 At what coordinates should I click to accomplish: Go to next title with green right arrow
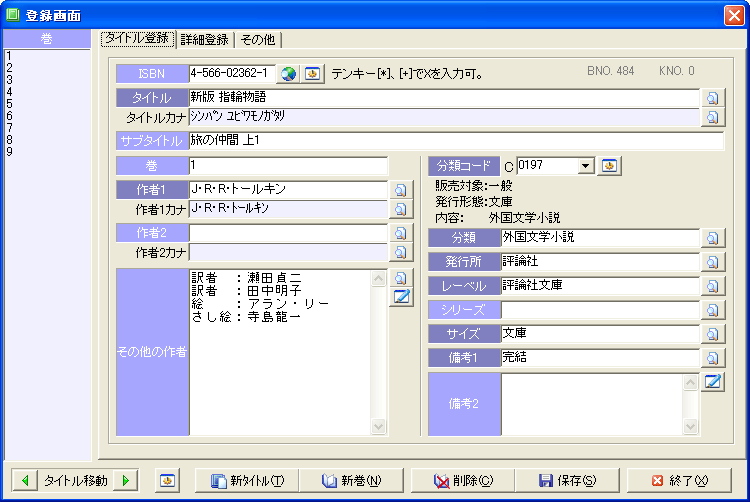click(x=125, y=481)
